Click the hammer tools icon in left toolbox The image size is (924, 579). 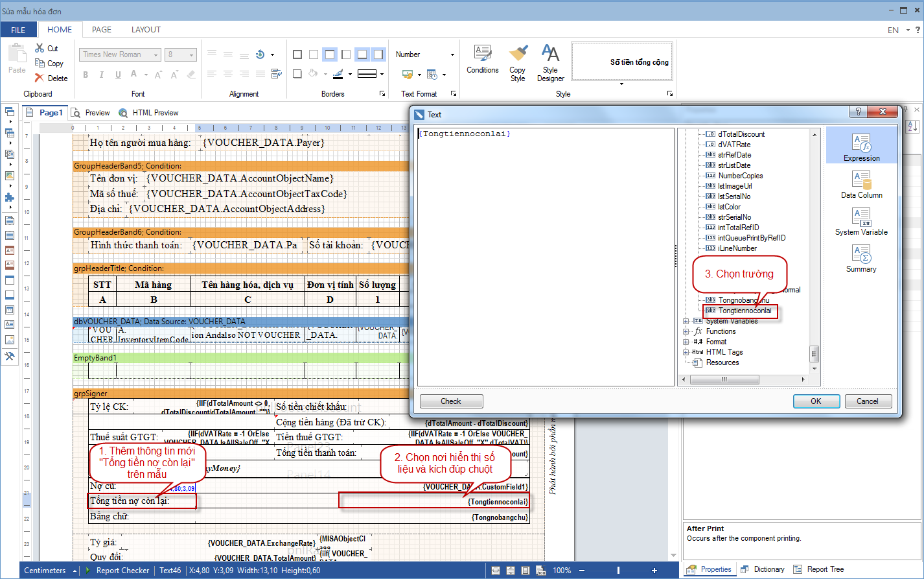click(x=9, y=356)
